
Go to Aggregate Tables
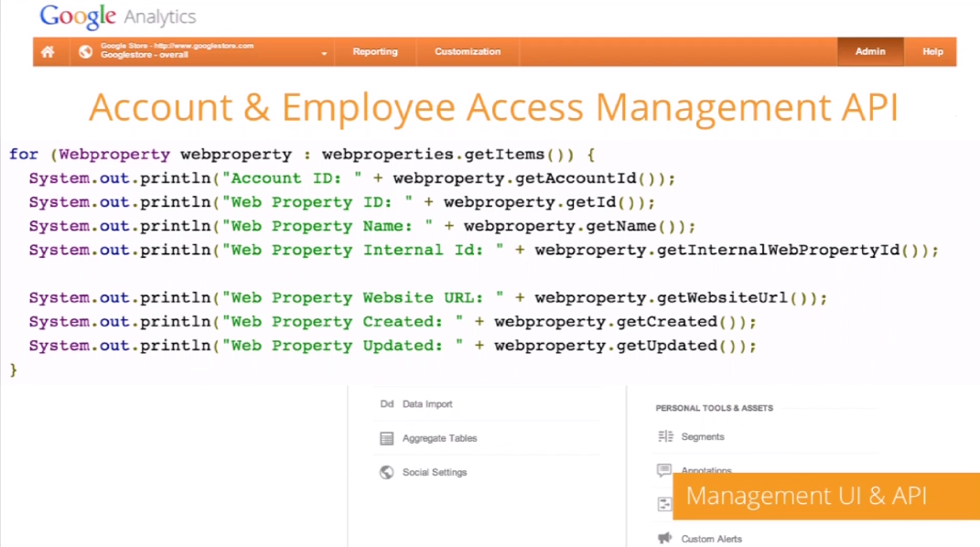(x=439, y=439)
